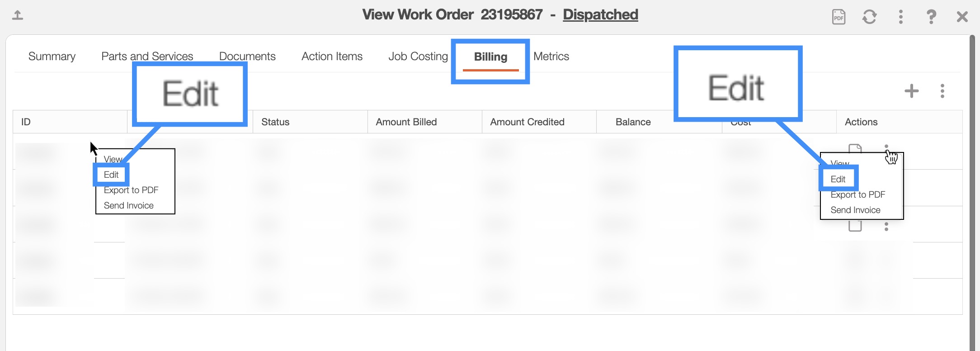Click the document icon in the third row
Image resolution: width=980 pixels, height=351 pixels.
tap(855, 226)
